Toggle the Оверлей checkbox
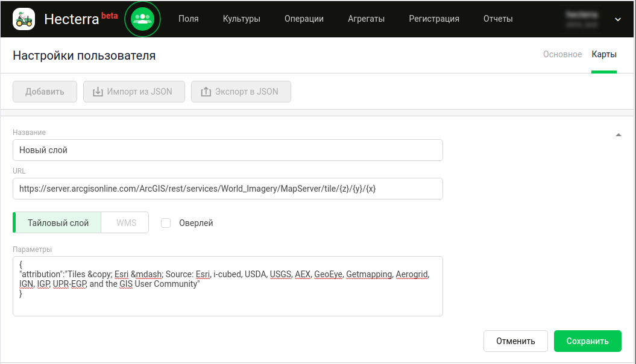Image resolution: width=636 pixels, height=364 pixels. point(166,223)
